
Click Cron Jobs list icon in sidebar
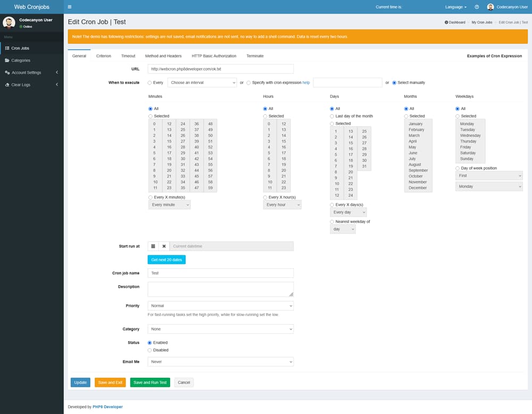coord(7,48)
